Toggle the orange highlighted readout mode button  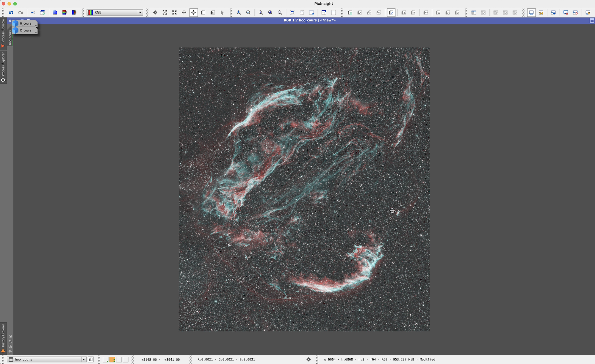pyautogui.click(x=112, y=360)
